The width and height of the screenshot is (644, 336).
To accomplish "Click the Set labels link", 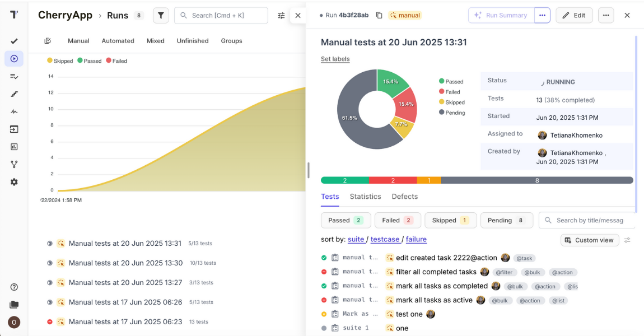I will point(335,59).
